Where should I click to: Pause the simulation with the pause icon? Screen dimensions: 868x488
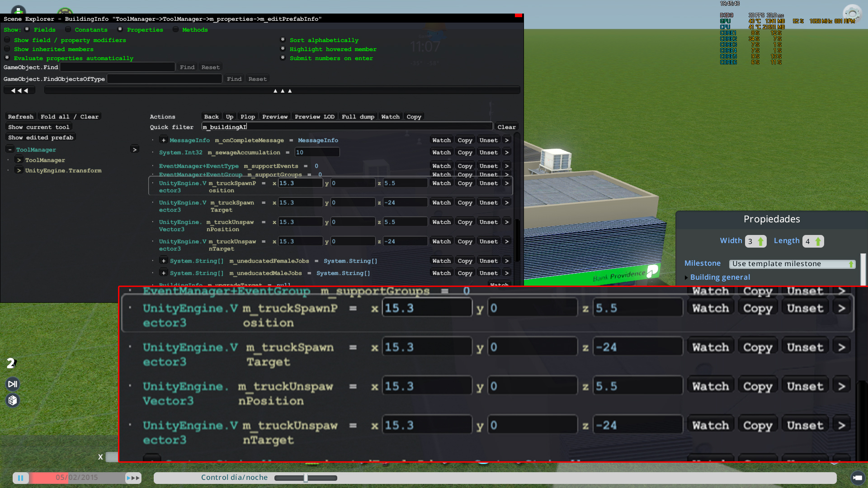coord(21,478)
